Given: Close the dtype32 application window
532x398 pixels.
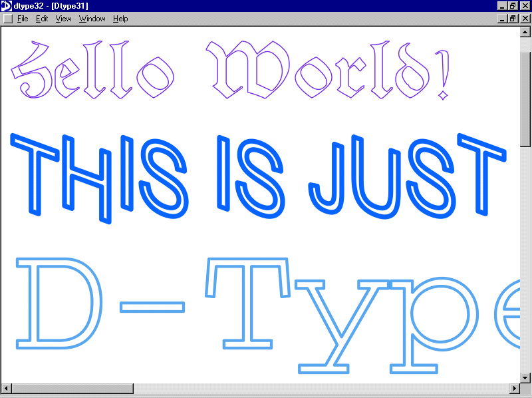Looking at the screenshot, I should coord(525,6).
